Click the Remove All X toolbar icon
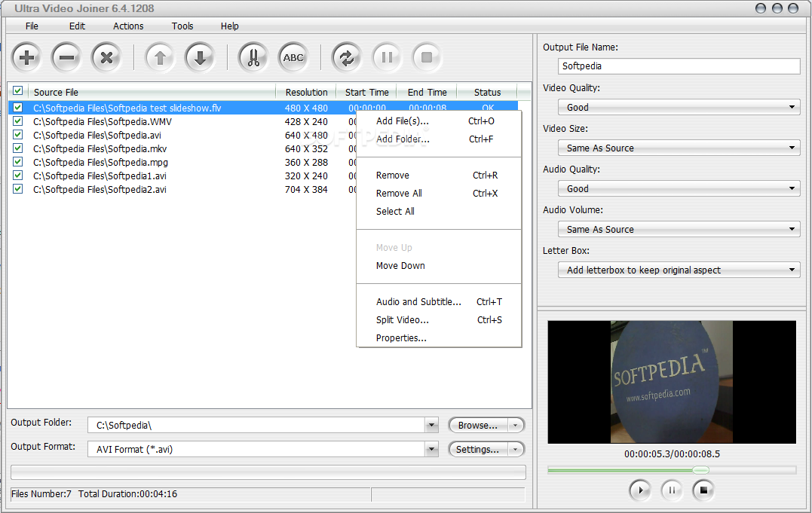Screen dimensions: 812x513 pyautogui.click(x=106, y=57)
